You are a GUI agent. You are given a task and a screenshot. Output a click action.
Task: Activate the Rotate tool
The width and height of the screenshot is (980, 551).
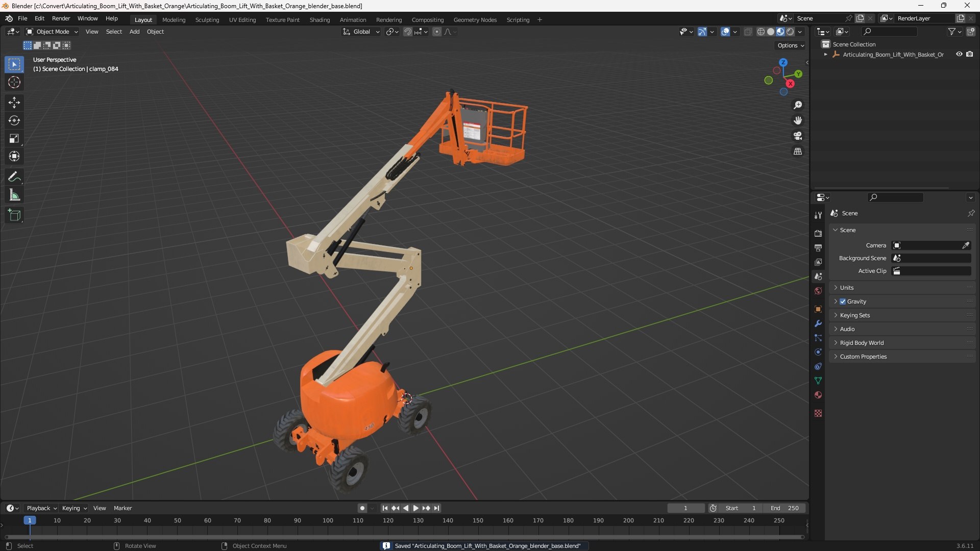click(14, 120)
